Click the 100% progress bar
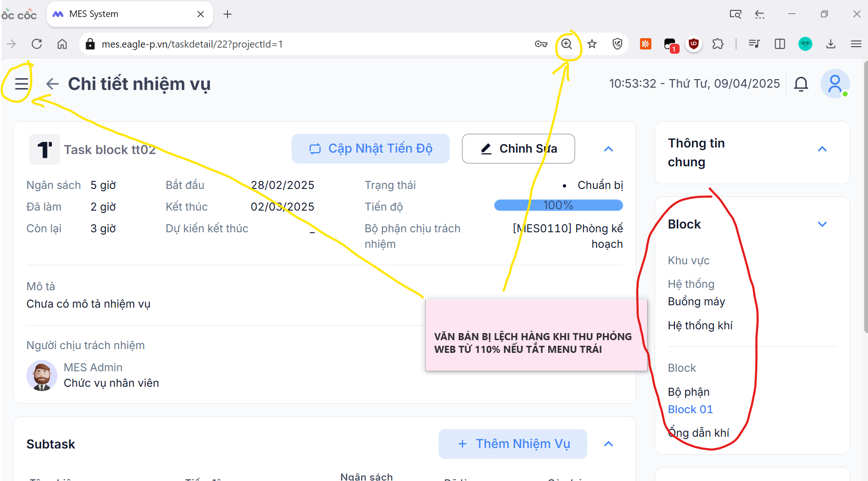Viewport: 868px width, 481px height. (558, 205)
